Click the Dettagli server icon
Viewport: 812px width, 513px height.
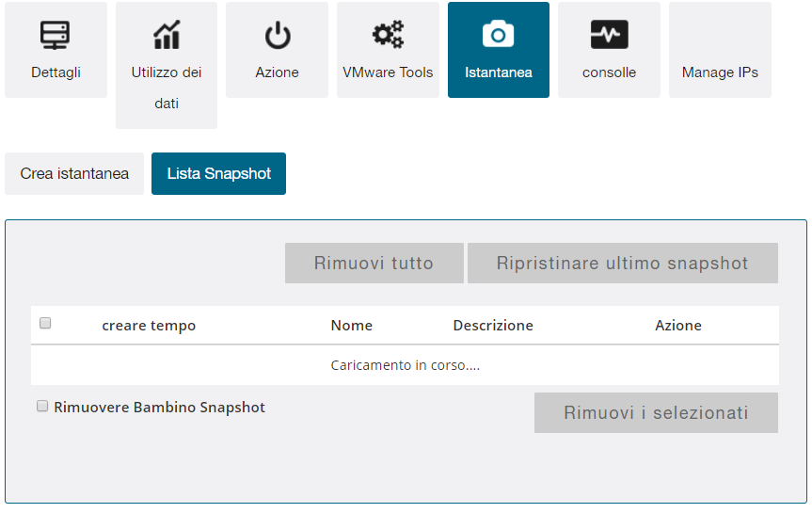pos(56,36)
